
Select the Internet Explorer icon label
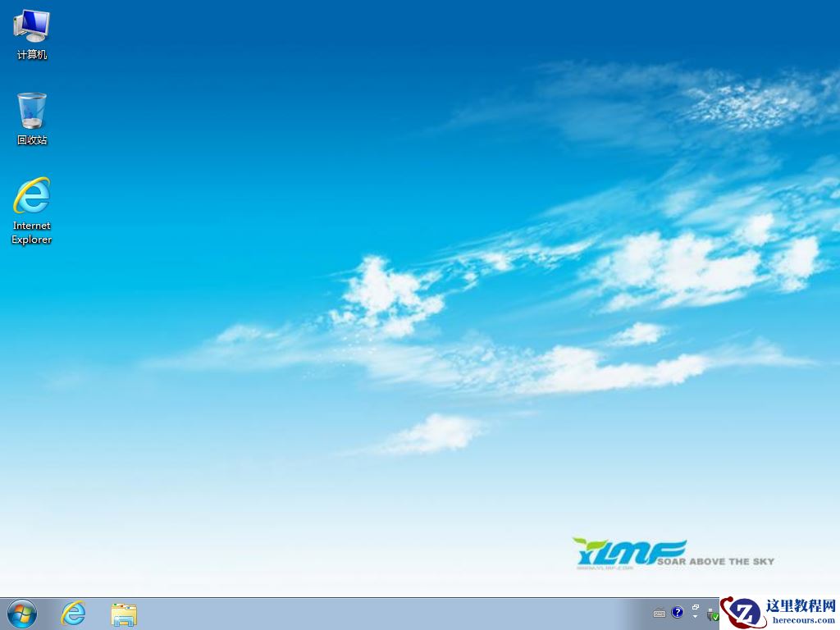pos(31,232)
